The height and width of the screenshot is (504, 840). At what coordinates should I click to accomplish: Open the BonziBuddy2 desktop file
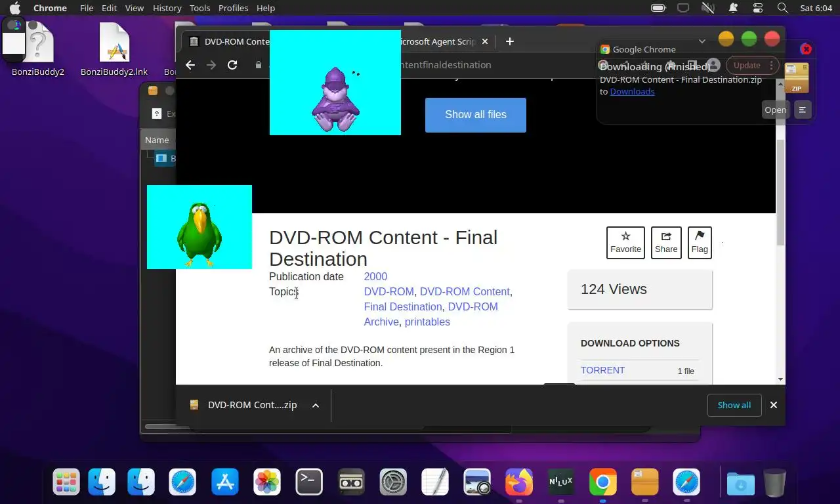[38, 49]
